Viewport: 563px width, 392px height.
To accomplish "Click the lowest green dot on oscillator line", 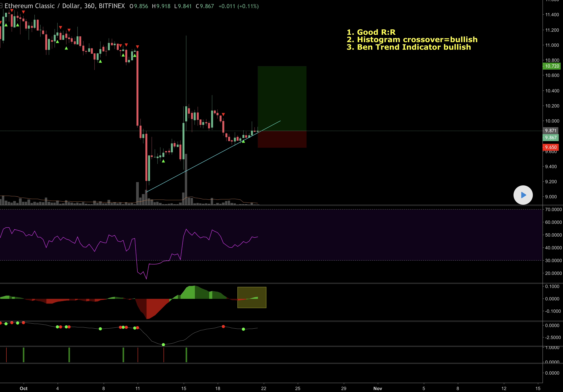I will (x=163, y=344).
